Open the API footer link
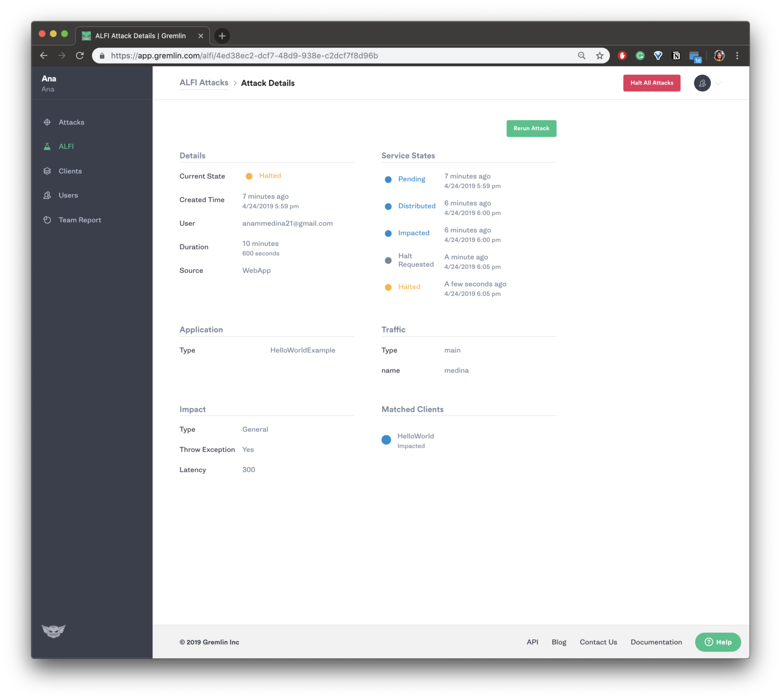This screenshot has height=700, width=781. (532, 642)
